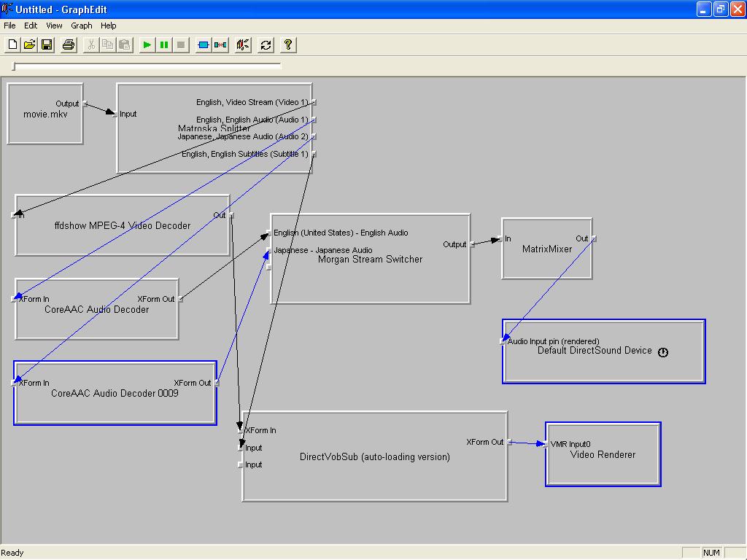Click the Video Stream (Video 1) output pin

(314, 102)
